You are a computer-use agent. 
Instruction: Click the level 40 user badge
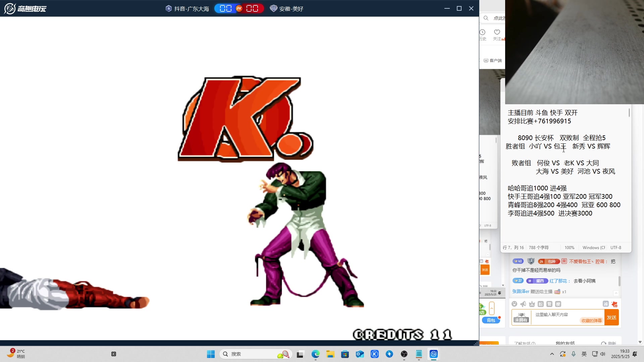click(518, 261)
